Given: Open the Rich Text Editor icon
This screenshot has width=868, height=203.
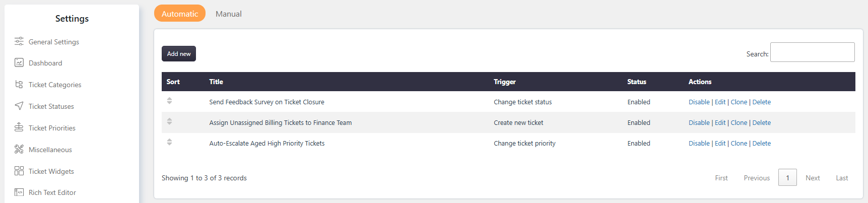Looking at the screenshot, I should [19, 192].
